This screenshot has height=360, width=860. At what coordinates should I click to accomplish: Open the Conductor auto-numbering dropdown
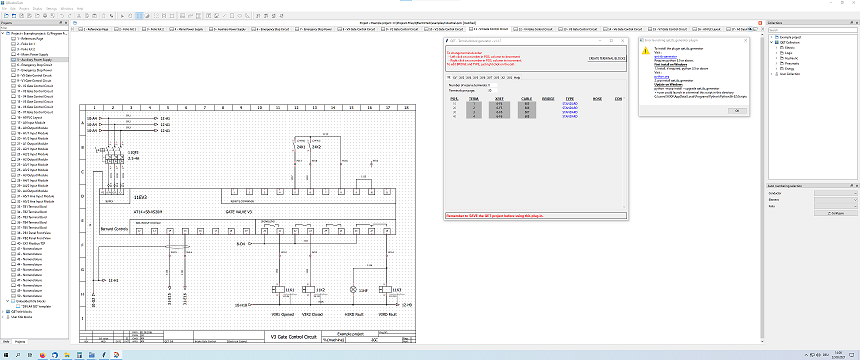click(835, 193)
